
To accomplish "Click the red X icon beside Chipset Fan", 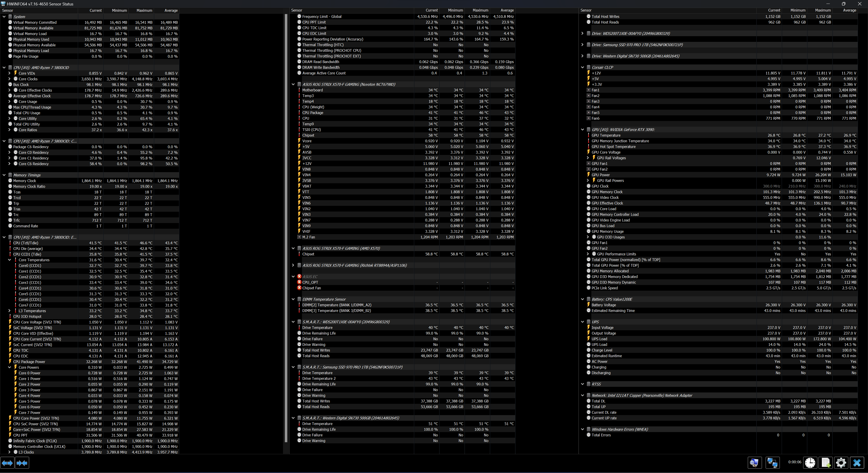I will click(x=299, y=288).
